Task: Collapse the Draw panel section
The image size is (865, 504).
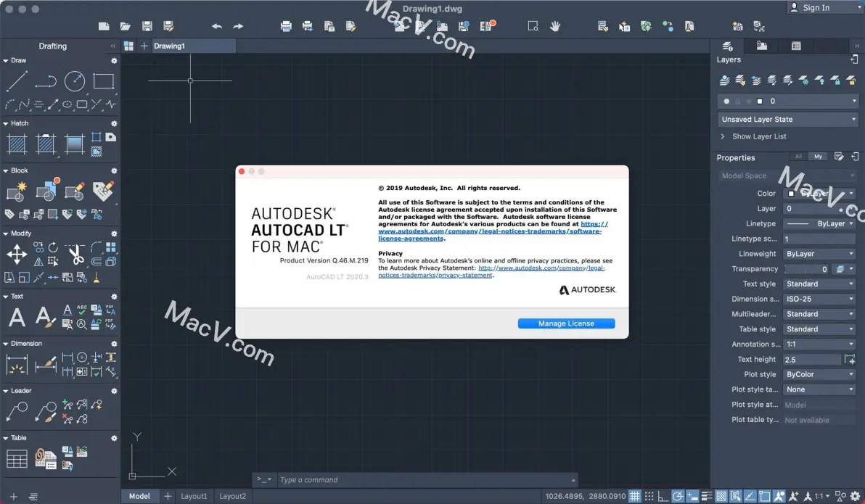Action: coord(6,61)
